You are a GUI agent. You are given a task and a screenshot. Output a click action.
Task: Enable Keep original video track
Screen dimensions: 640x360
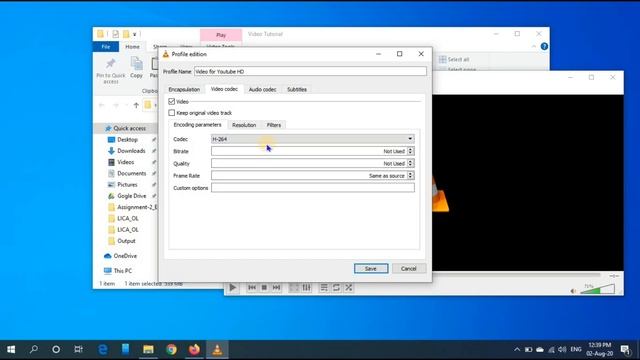pyautogui.click(x=171, y=113)
